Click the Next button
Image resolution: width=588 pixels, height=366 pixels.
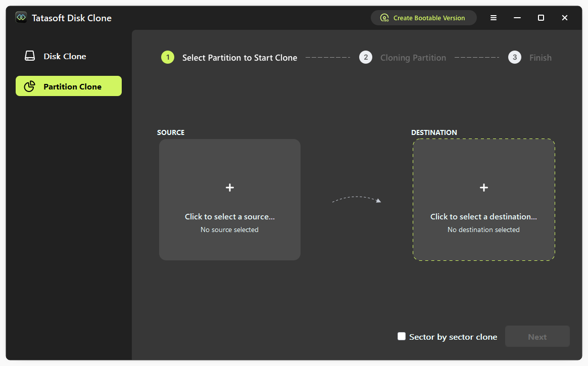click(x=537, y=337)
